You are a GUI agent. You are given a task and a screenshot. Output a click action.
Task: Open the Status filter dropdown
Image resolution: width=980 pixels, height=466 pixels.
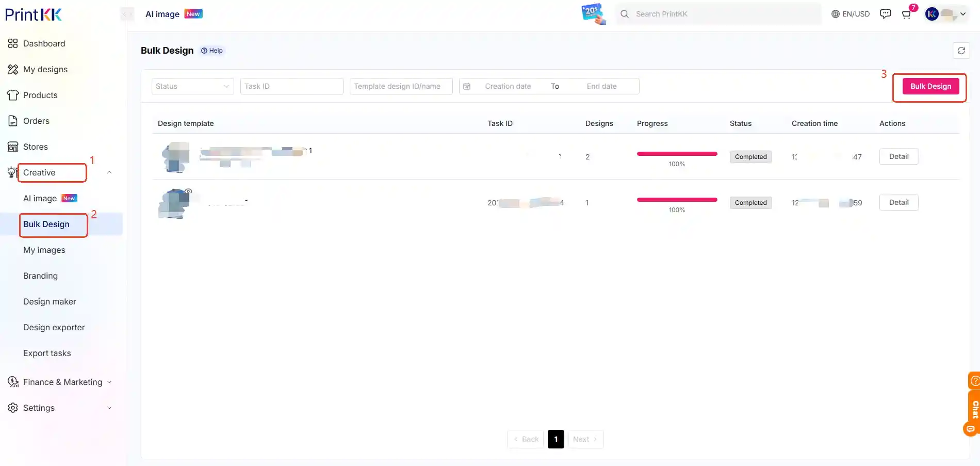pyautogui.click(x=192, y=86)
